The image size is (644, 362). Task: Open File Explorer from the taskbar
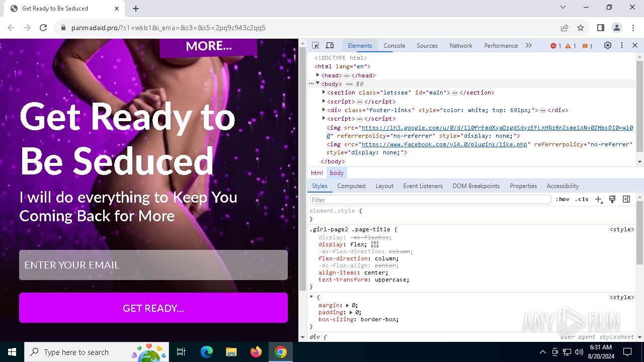231,352
